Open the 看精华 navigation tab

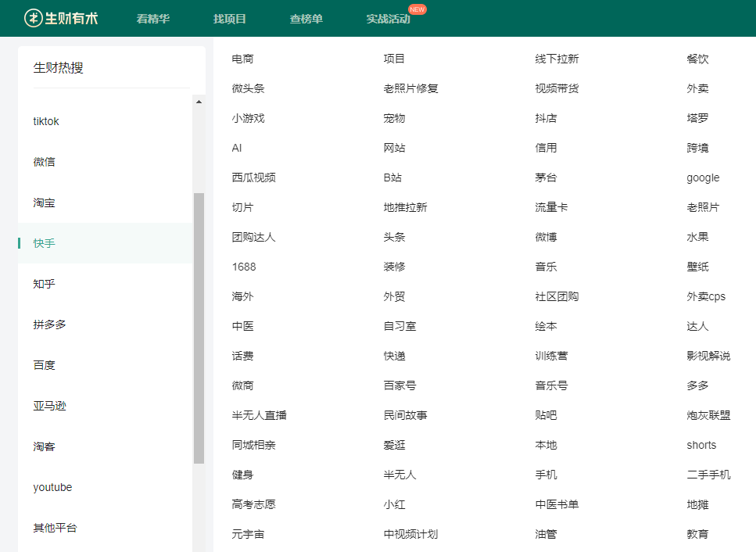coord(152,19)
